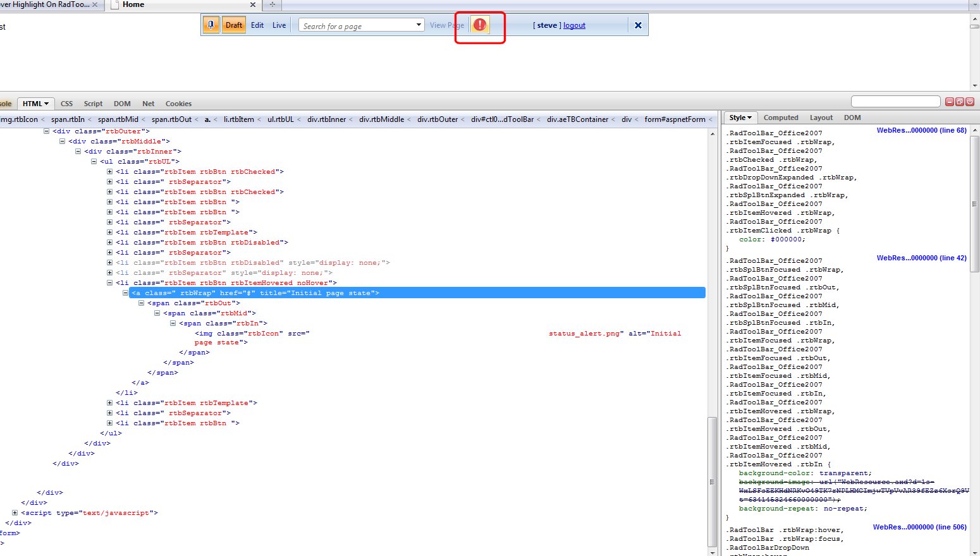The width and height of the screenshot is (980, 556).
Task: Collapse the div rtbOuter node
Action: pyautogui.click(x=46, y=131)
